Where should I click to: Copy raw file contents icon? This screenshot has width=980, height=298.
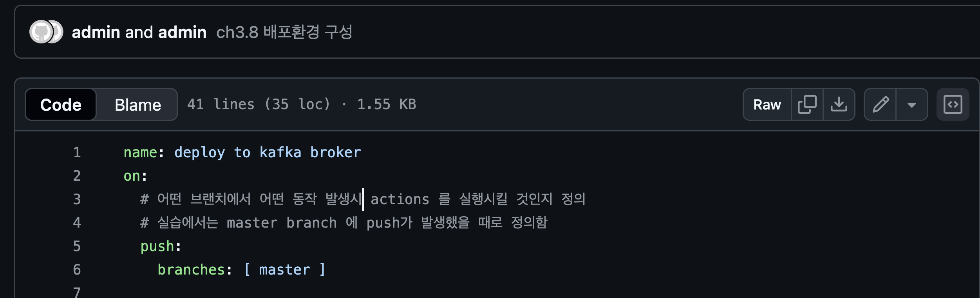point(807,104)
